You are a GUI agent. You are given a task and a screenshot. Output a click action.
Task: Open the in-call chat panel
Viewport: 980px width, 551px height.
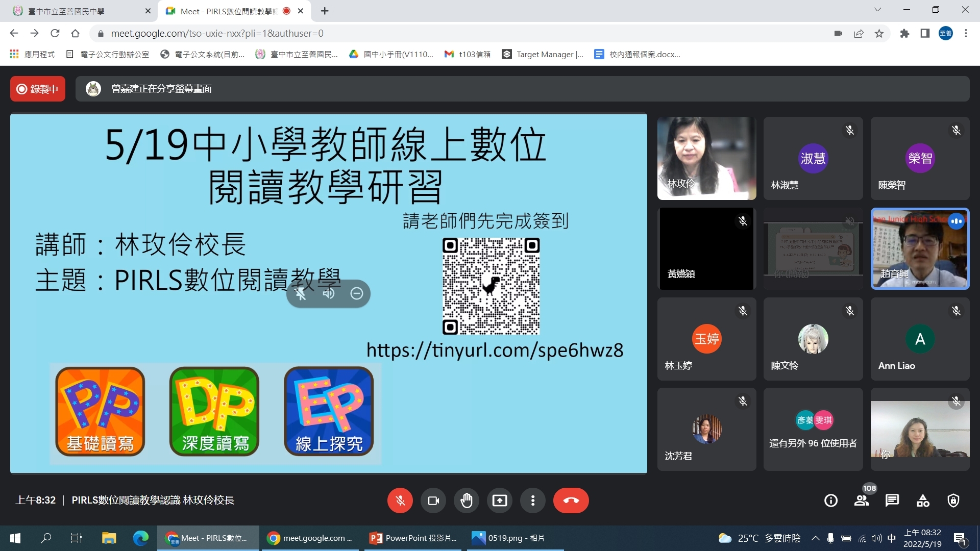[x=892, y=500]
